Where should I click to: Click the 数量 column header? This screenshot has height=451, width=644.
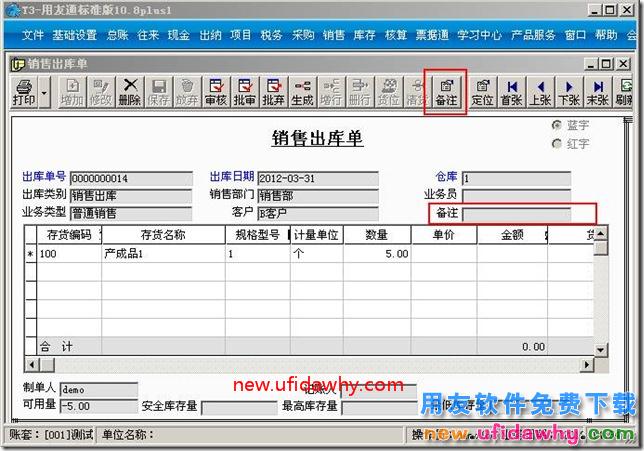click(377, 235)
